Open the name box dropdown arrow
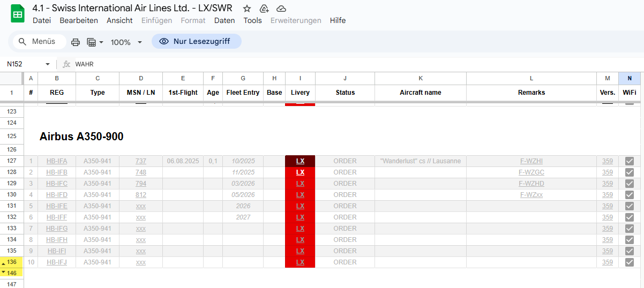This screenshot has width=644, height=288. (47, 64)
